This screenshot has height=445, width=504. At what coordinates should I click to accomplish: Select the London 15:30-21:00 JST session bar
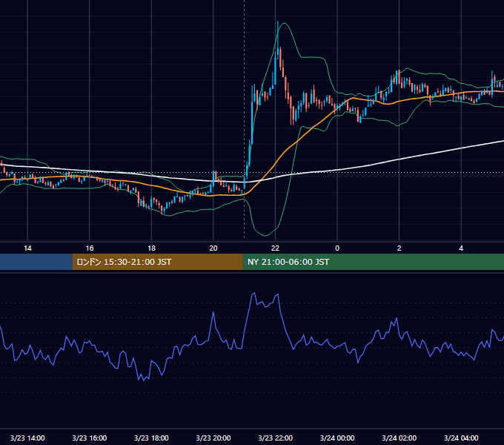click(x=157, y=262)
